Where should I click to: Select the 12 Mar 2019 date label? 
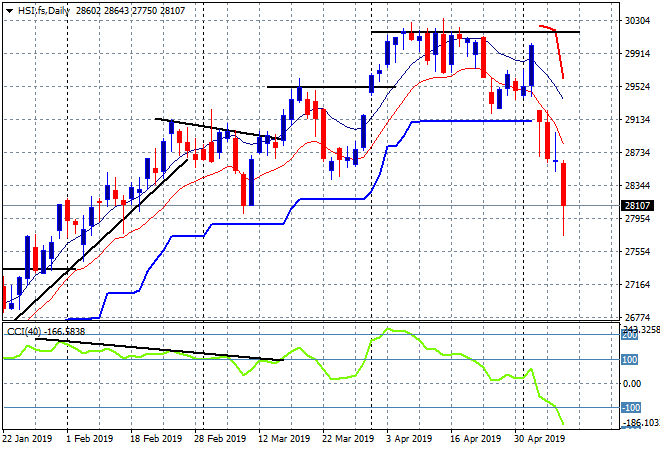click(x=284, y=439)
